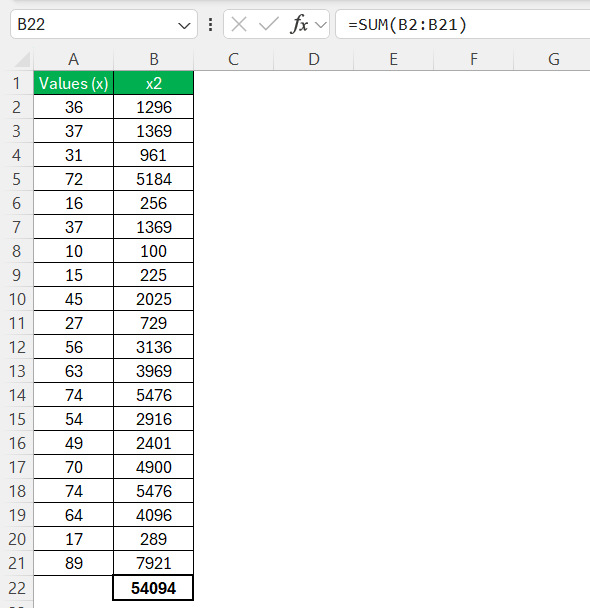Click cell with value 4096
The height and width of the screenshot is (608, 590).
coord(154,515)
